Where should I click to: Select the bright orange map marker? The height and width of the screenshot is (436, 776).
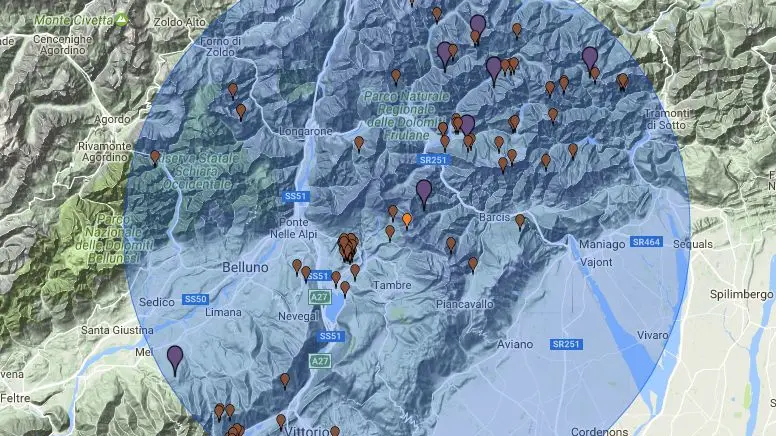[x=407, y=218]
